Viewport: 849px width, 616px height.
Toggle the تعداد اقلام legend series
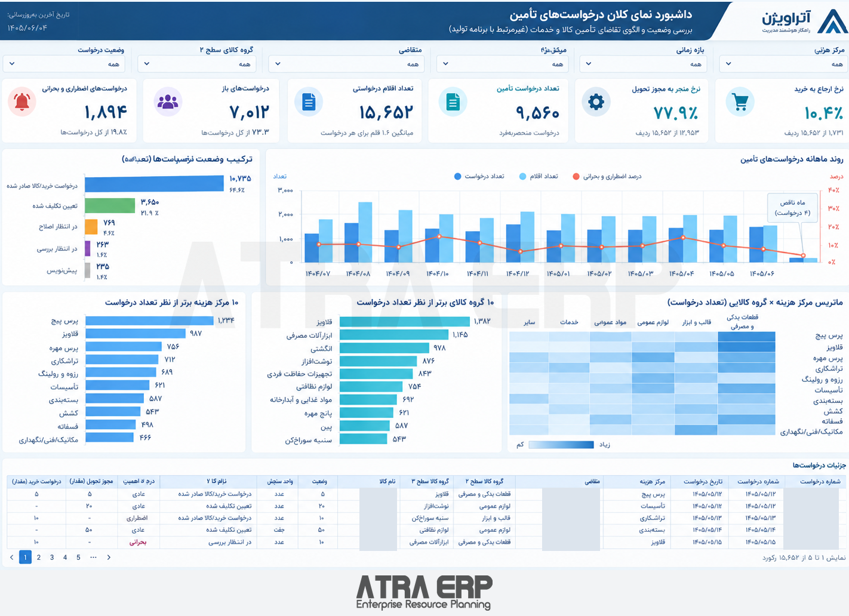pyautogui.click(x=539, y=177)
